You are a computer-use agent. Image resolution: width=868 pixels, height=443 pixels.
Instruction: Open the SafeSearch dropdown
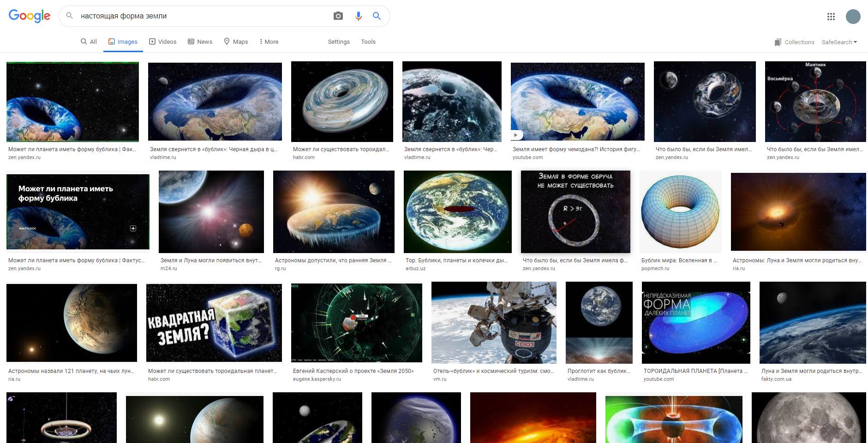click(839, 42)
